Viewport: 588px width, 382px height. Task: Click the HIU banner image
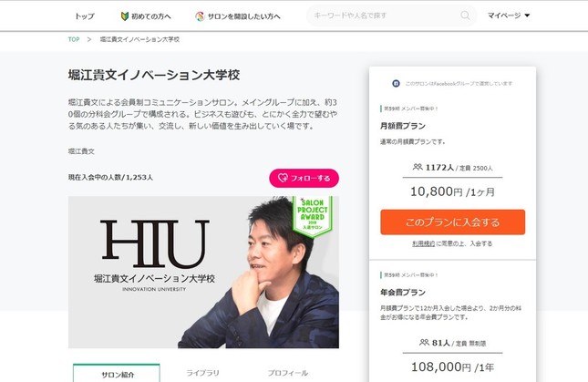(203, 273)
